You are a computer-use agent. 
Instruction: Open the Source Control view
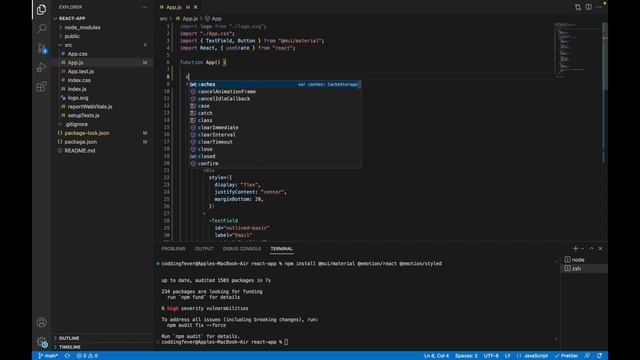point(42,48)
